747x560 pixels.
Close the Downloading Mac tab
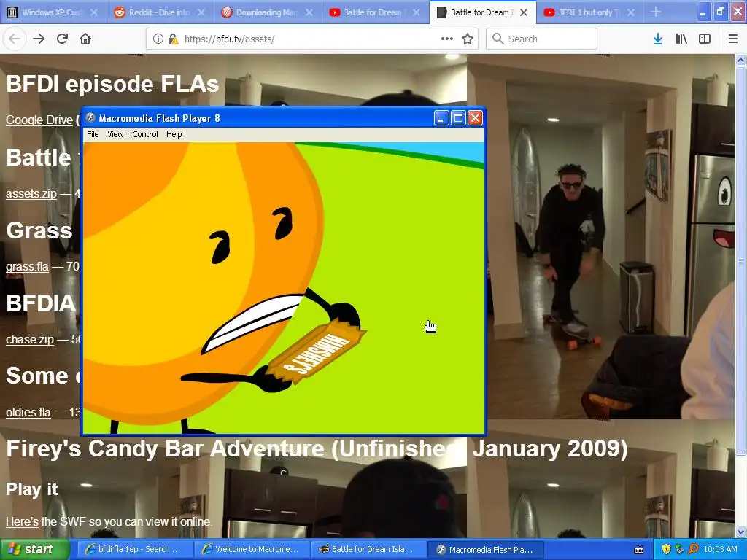coord(309,12)
